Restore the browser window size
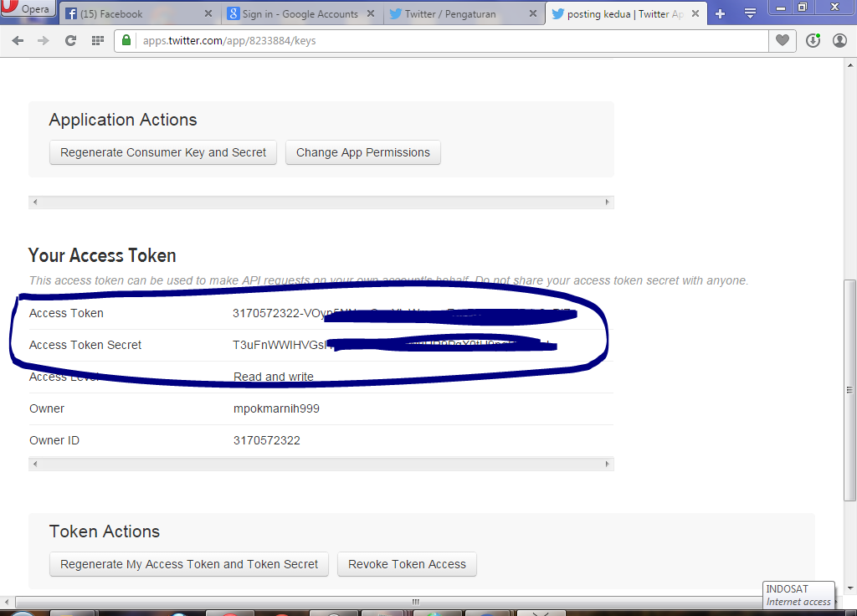 [803, 7]
